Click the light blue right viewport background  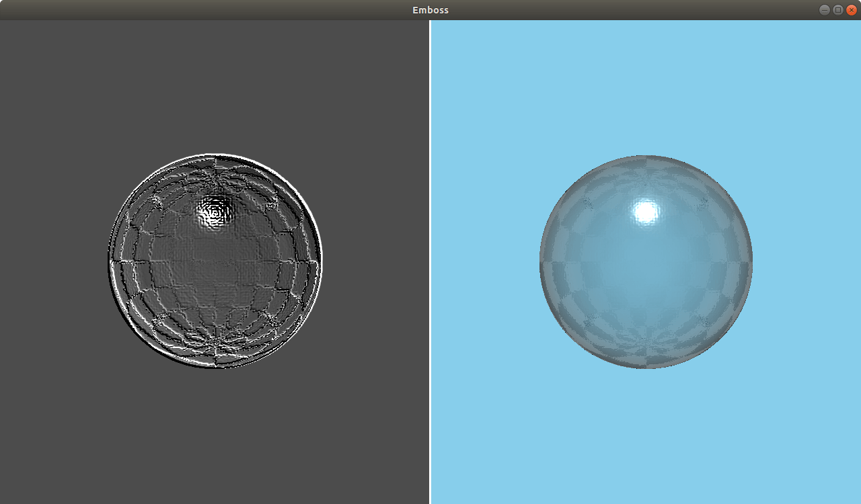click(794, 81)
